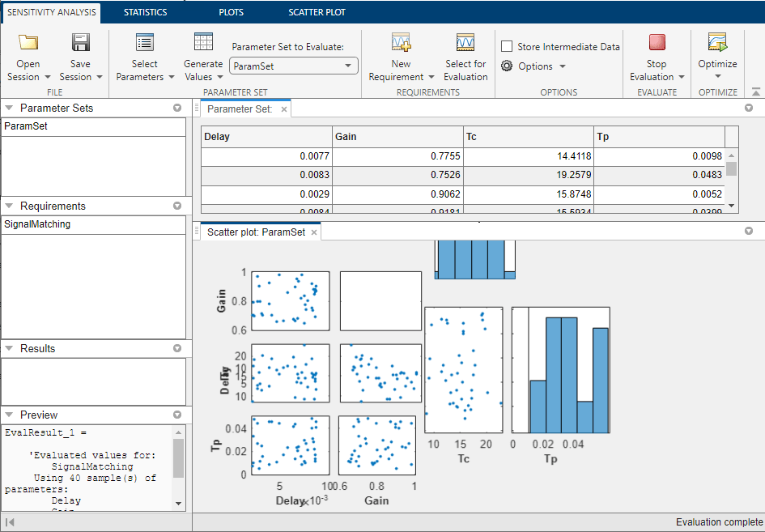
Task: Click the Open Session folder icon
Action: click(28, 43)
